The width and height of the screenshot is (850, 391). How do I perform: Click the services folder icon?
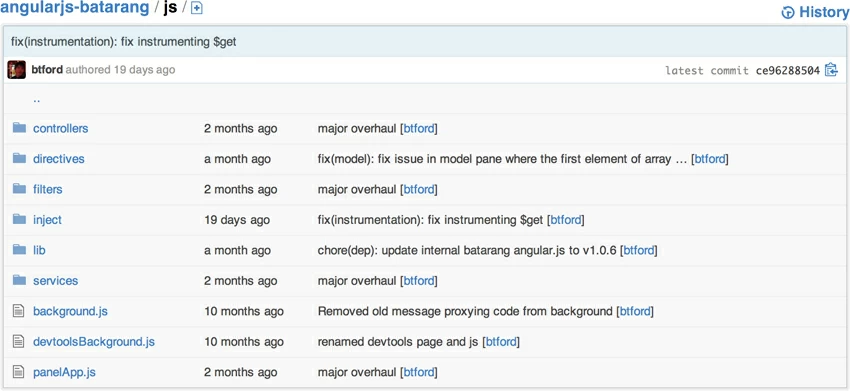point(20,280)
